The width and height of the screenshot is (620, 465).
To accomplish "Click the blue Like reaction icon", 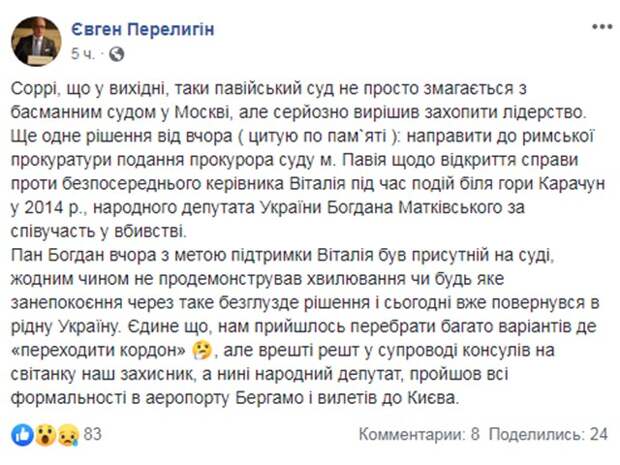I will 23,435.
